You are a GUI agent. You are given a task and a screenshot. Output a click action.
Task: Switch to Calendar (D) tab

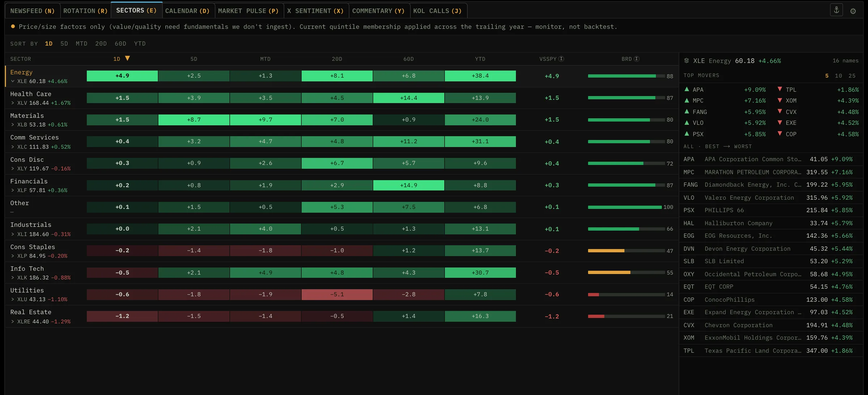pyautogui.click(x=188, y=11)
